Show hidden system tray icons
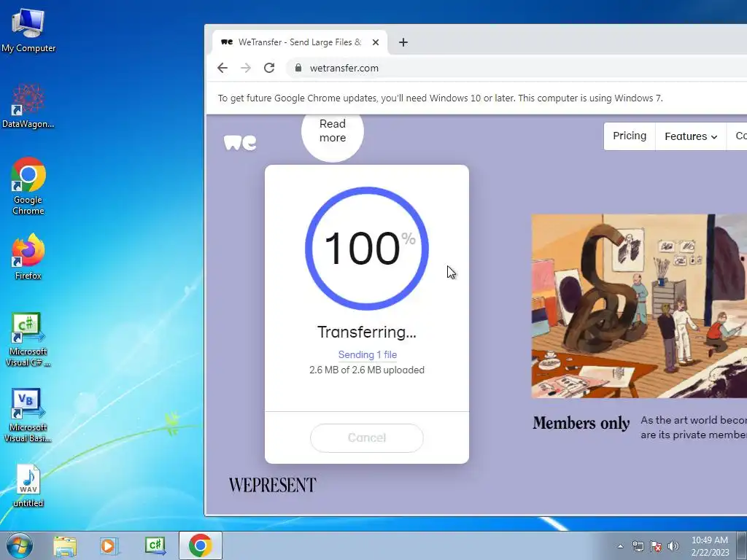The image size is (747, 560). [620, 546]
